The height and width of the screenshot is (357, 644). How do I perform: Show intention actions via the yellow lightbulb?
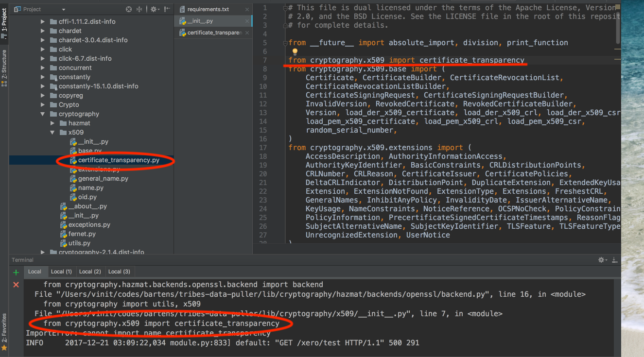pyautogui.click(x=294, y=51)
